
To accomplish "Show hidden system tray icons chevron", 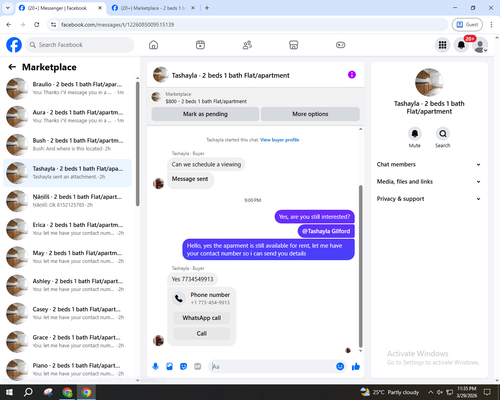I will pyautogui.click(x=431, y=392).
